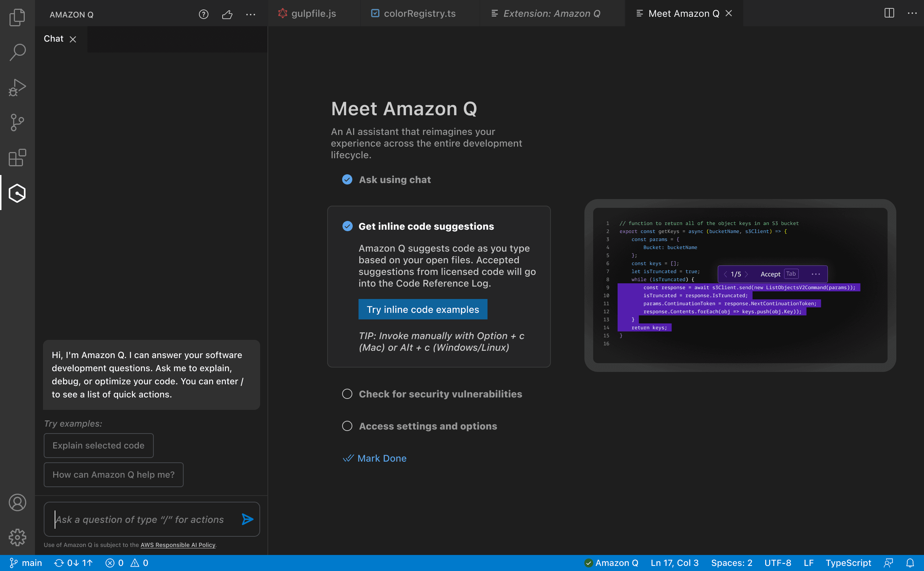Open notifications bell in status bar
Image resolution: width=924 pixels, height=571 pixels.
tap(910, 563)
